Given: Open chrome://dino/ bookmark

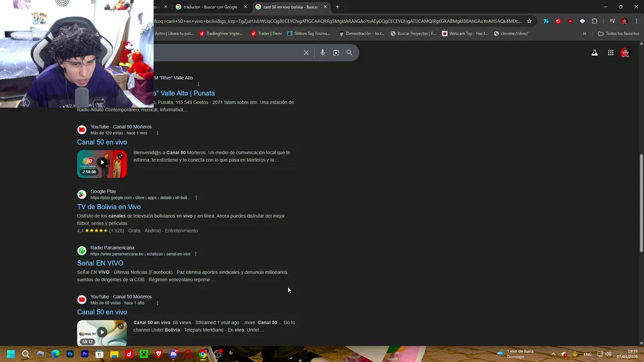Looking at the screenshot, I should (511, 34).
